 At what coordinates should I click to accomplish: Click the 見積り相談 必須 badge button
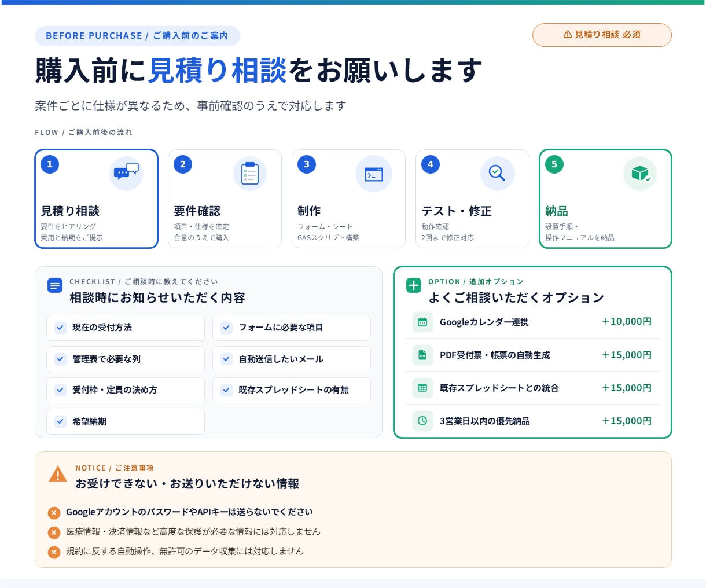(602, 35)
